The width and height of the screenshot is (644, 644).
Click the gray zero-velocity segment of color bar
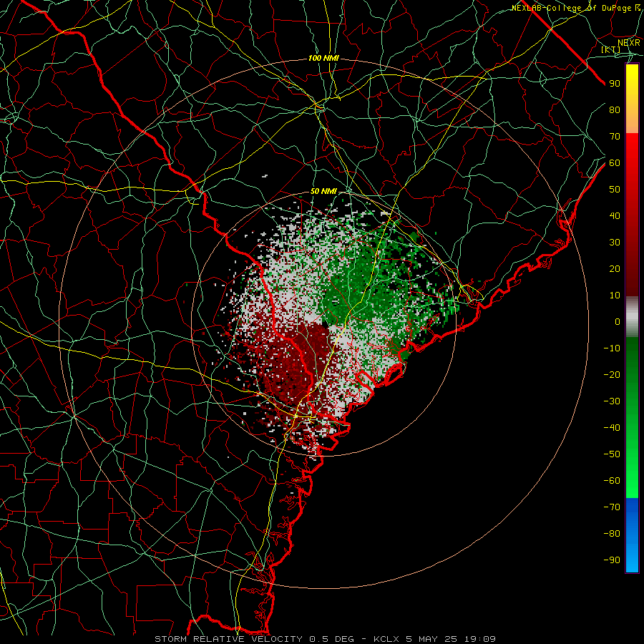pyautogui.click(x=632, y=317)
